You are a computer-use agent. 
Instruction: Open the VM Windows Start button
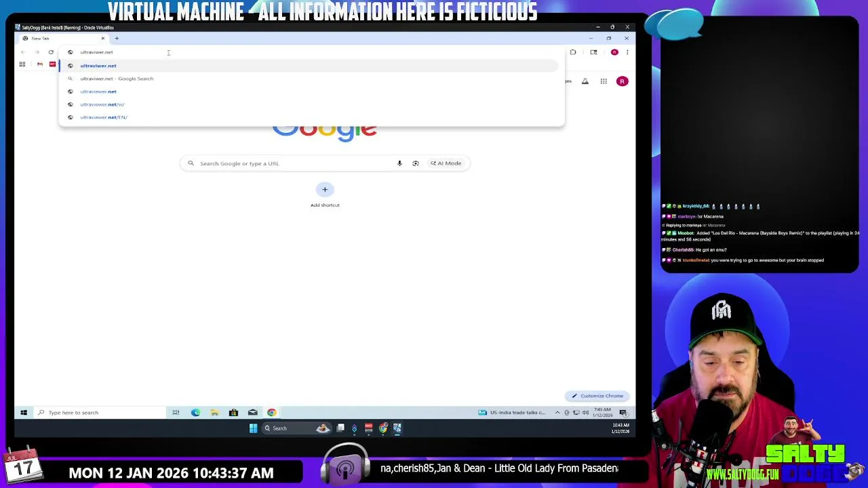(24, 412)
